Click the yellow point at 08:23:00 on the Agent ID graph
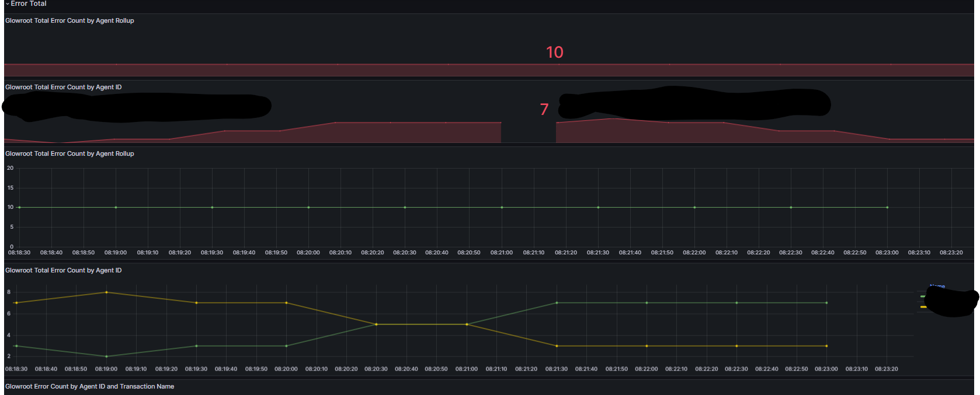Screen dimensions: 980x395 (x=826, y=346)
